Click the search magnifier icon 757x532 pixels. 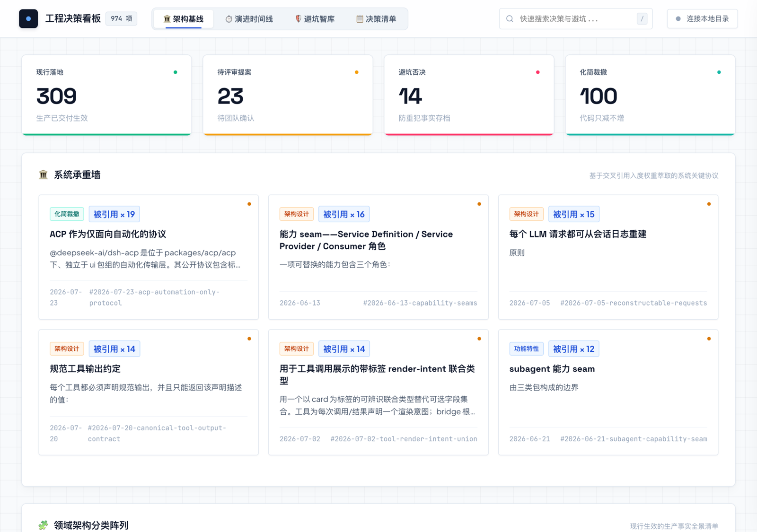tap(510, 19)
